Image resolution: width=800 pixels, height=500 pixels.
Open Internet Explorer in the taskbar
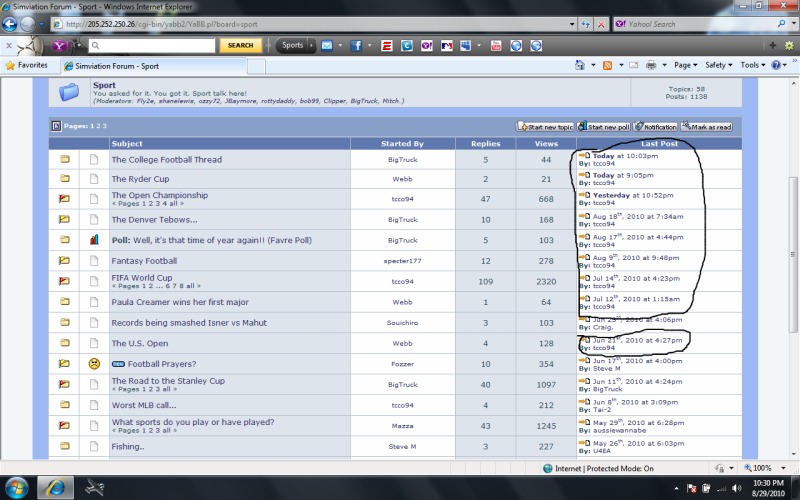click(56, 487)
